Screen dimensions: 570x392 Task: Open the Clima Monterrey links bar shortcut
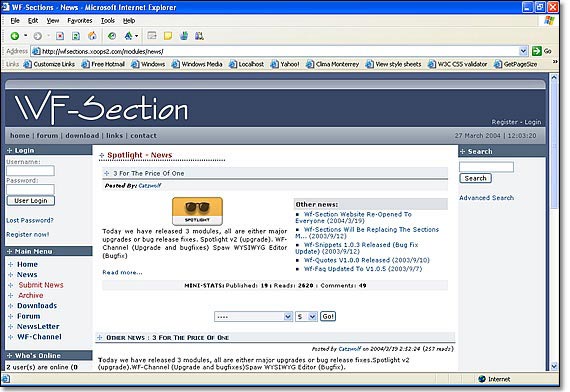(333, 64)
